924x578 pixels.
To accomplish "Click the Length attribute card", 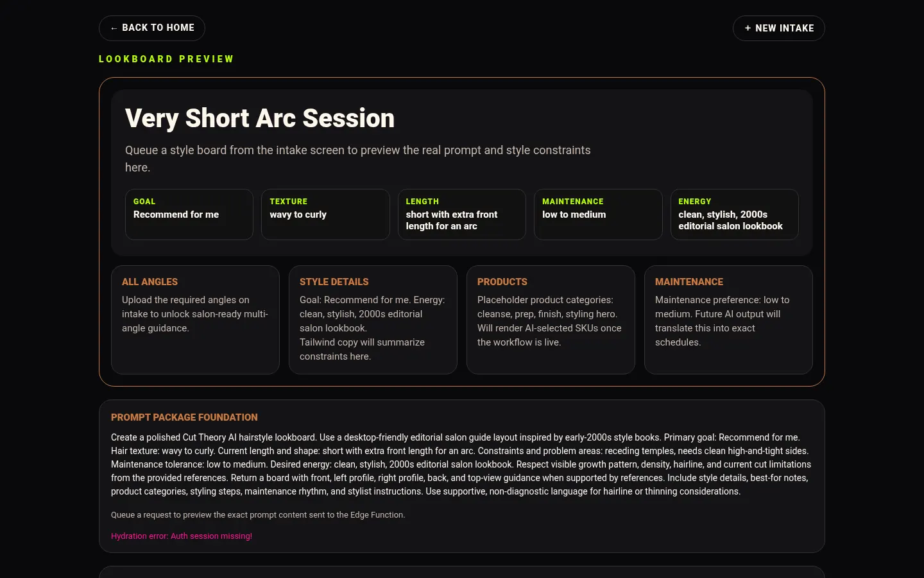I will [462, 215].
